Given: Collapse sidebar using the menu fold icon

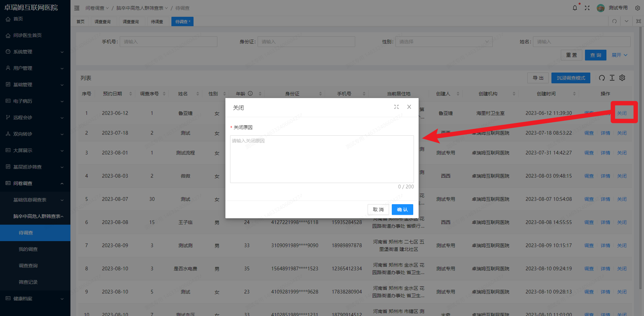Looking at the screenshot, I should pos(77,8).
